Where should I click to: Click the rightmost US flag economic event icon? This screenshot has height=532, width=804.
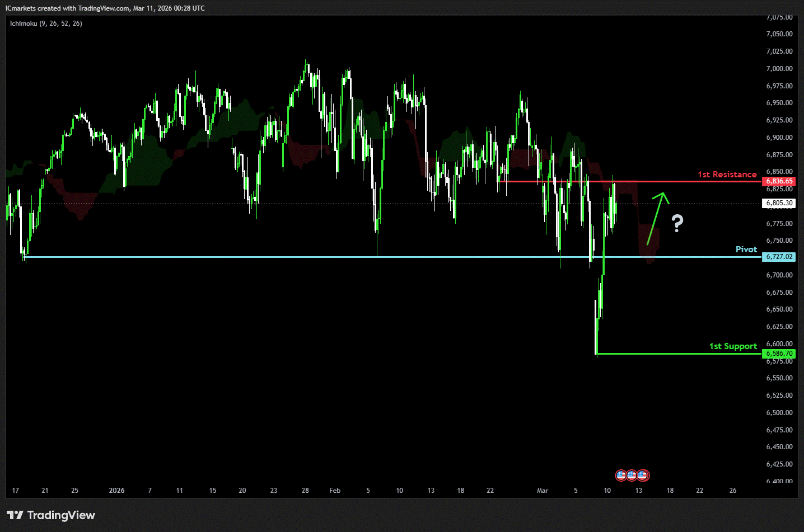(x=643, y=475)
